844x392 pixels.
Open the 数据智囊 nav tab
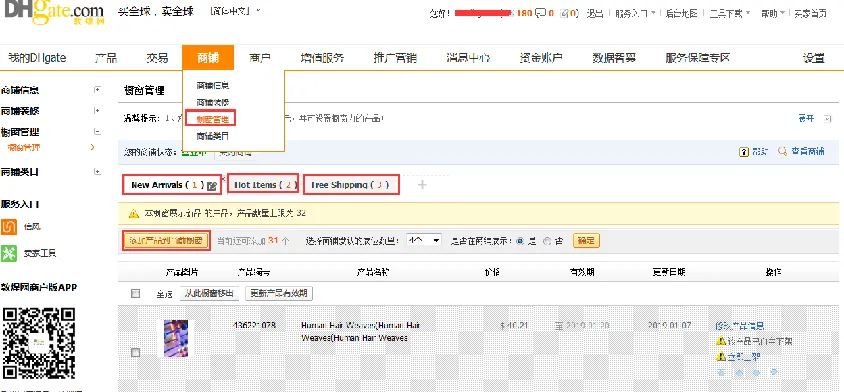(614, 58)
